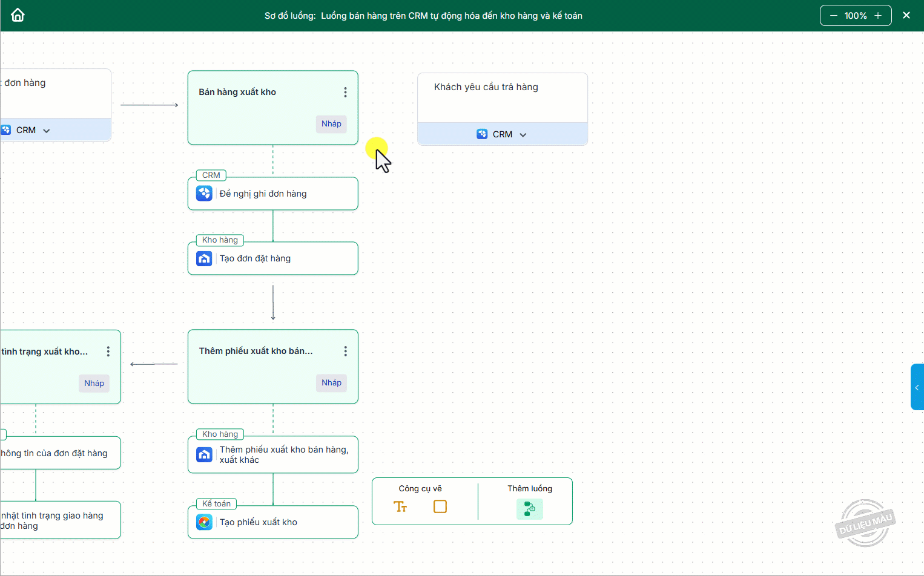Go to home via house icon
The height and width of the screenshot is (576, 924).
coord(18,15)
